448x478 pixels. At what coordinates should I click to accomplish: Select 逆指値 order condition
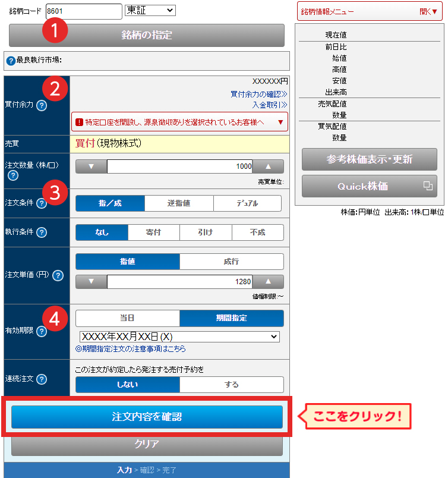point(179,203)
